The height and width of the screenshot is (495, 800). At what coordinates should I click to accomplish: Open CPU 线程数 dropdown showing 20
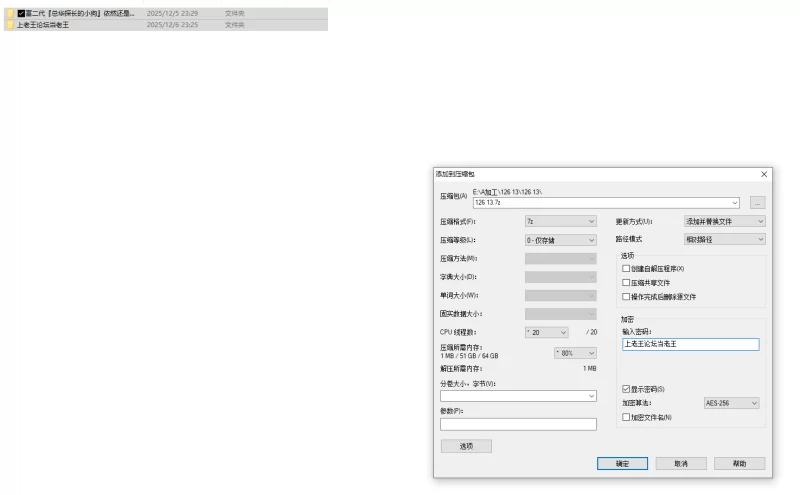(546, 332)
